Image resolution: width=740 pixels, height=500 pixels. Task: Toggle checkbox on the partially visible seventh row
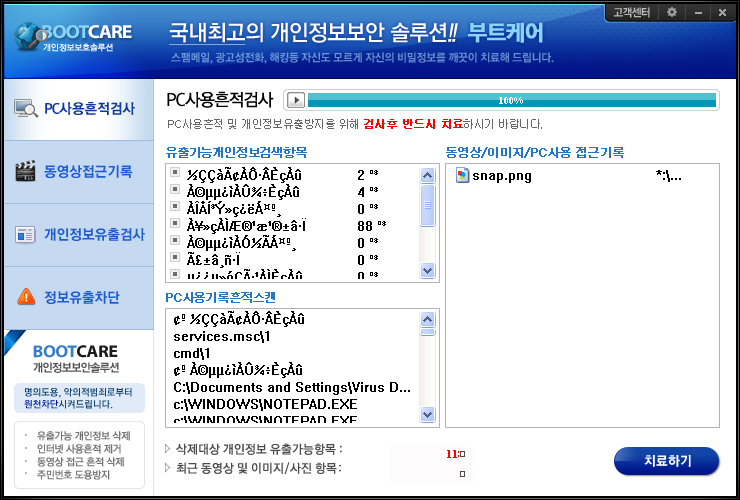click(175, 273)
